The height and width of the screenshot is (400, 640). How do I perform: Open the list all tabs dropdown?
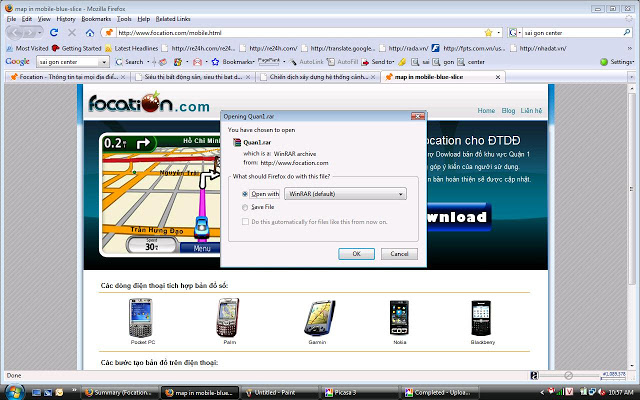(x=631, y=77)
